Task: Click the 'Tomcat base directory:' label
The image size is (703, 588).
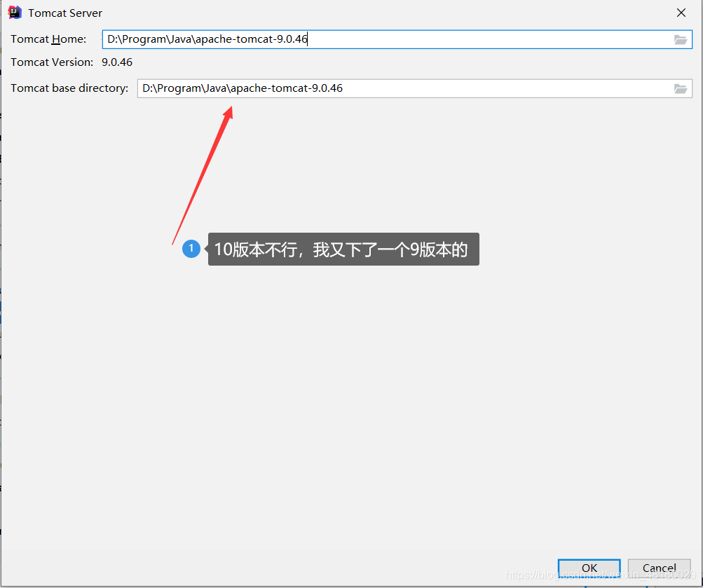Action: (69, 88)
